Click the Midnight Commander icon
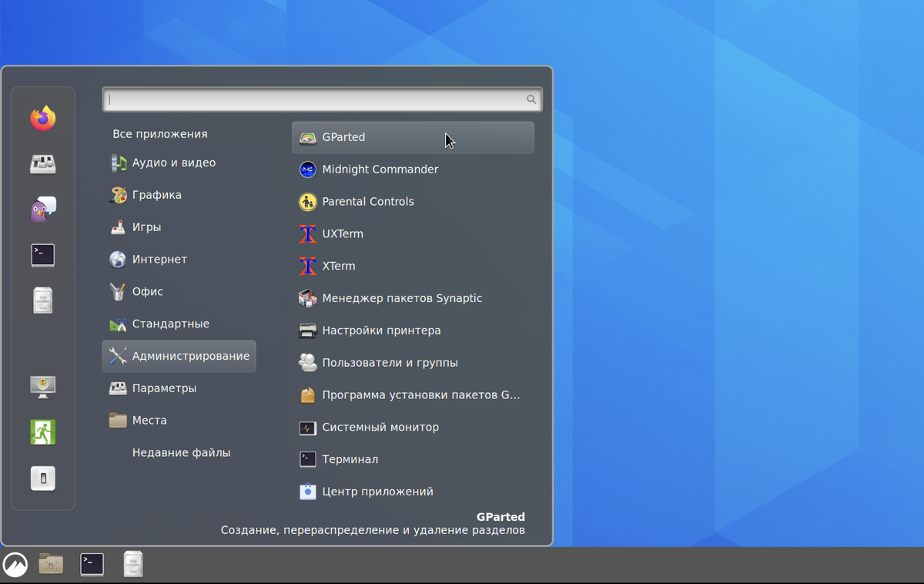The width and height of the screenshot is (924, 584). [308, 169]
